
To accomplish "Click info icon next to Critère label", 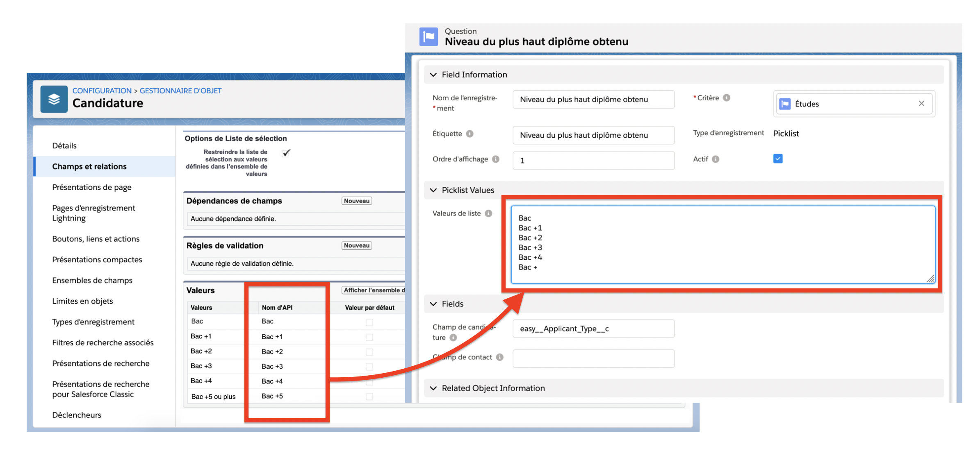I will point(727,97).
